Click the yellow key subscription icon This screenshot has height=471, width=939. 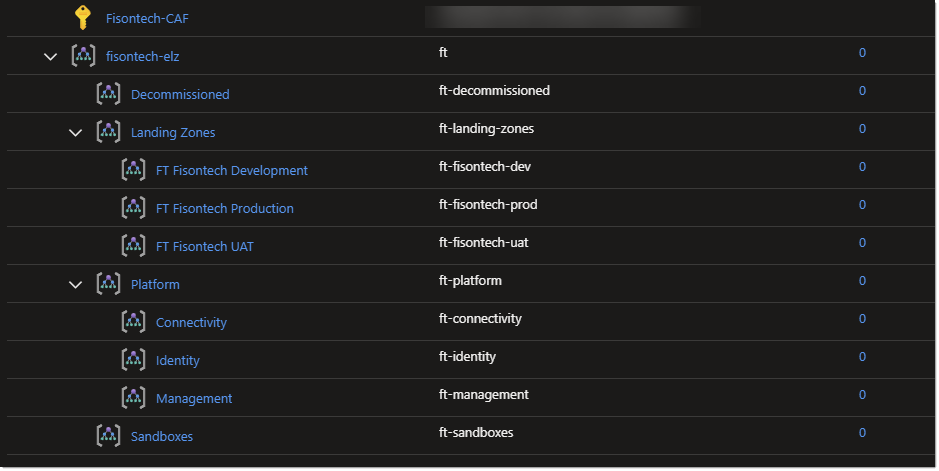pos(83,17)
